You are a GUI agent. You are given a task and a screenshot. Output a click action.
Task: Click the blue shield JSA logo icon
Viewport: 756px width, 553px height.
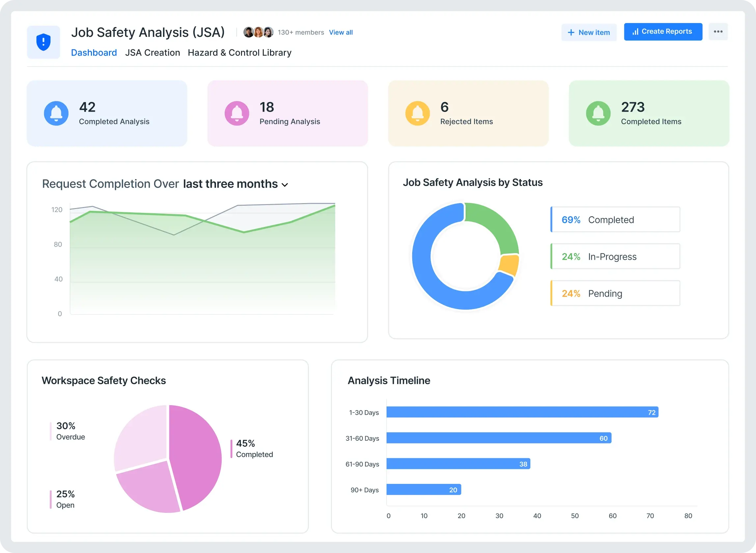43,42
